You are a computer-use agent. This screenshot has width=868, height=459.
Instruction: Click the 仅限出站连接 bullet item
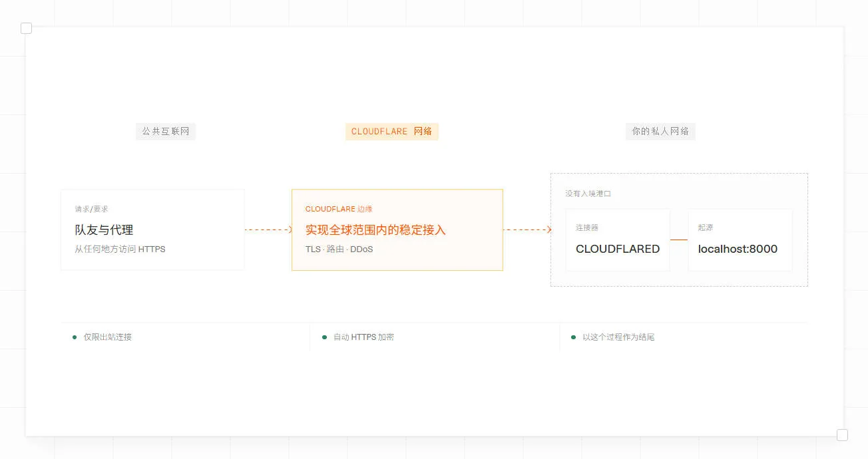pyautogui.click(x=102, y=337)
